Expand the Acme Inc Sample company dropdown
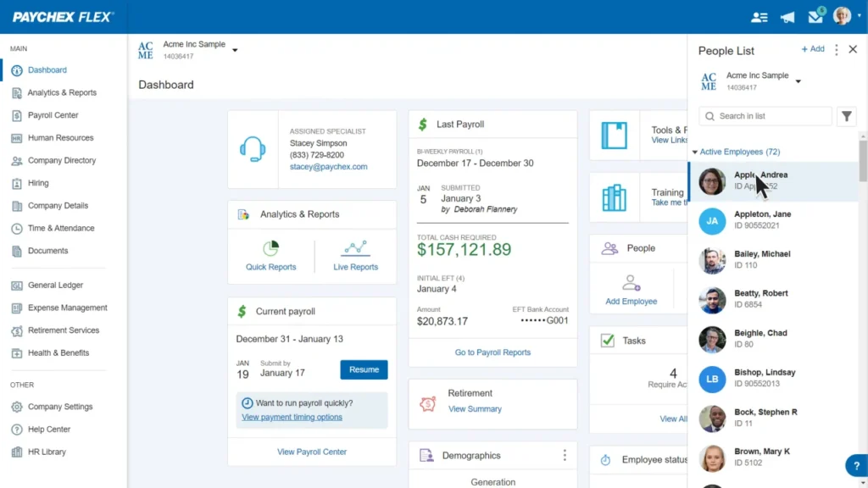 235,50
